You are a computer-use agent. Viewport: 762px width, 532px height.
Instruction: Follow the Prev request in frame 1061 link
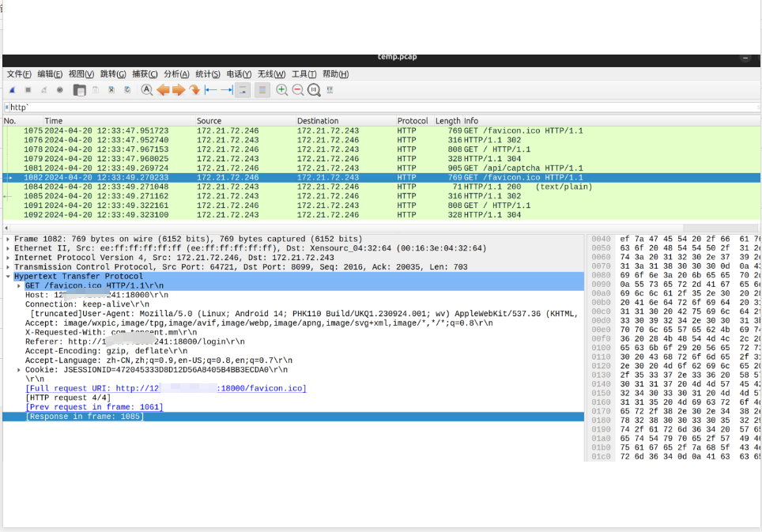(94, 407)
